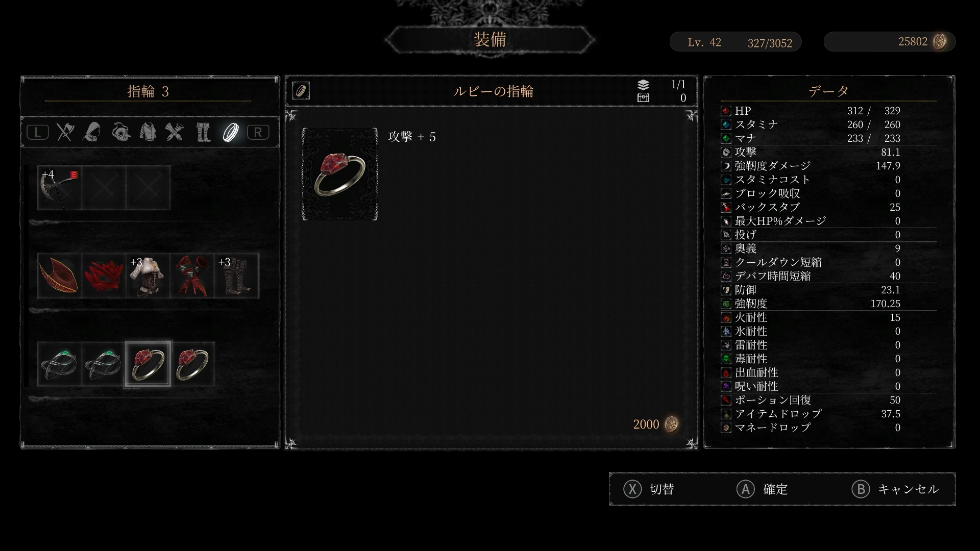Select the fourth ruby ring slot
The image size is (980, 551).
[192, 364]
